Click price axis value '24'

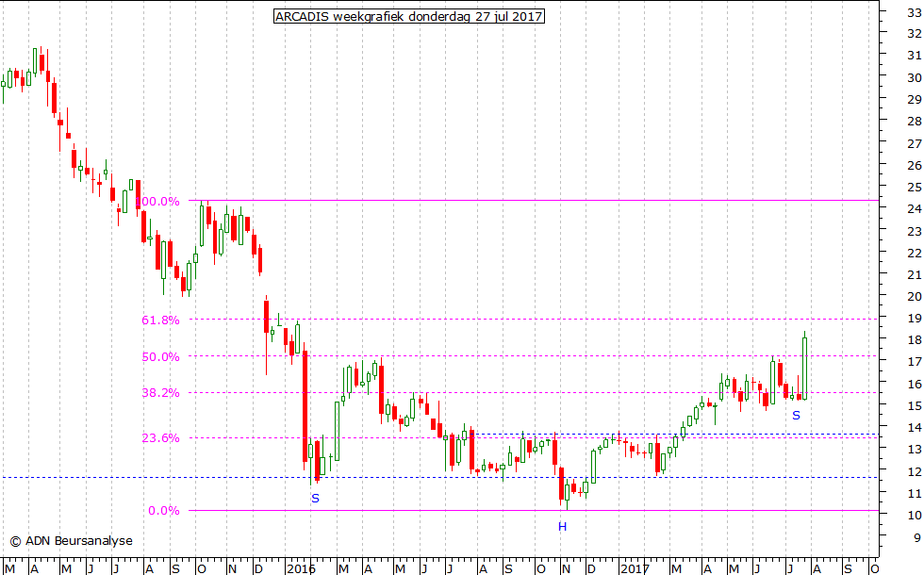pos(914,209)
